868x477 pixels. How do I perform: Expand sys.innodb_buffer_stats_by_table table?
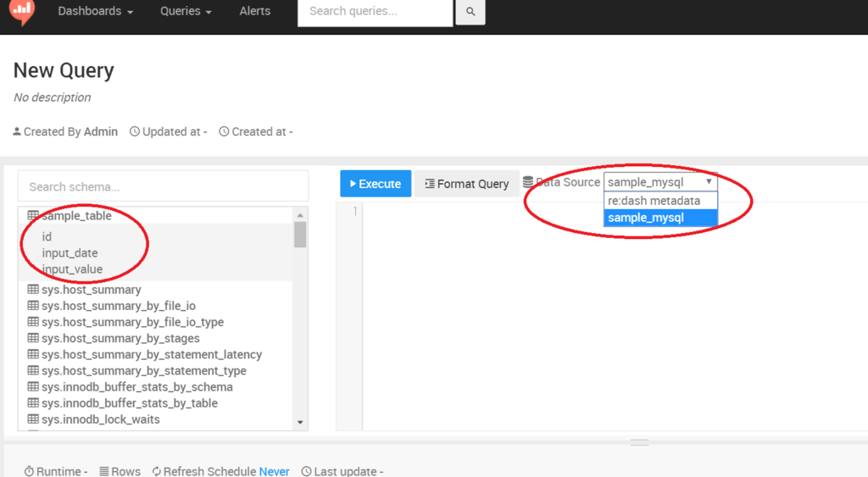130,402
